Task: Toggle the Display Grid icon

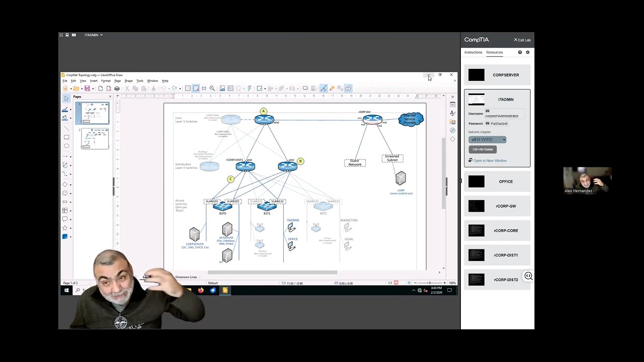Action: point(188,88)
